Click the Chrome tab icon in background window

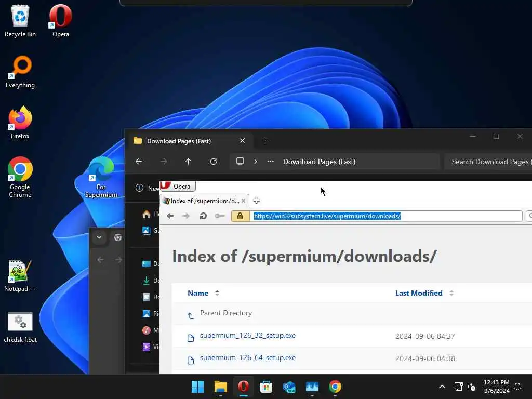(118, 237)
